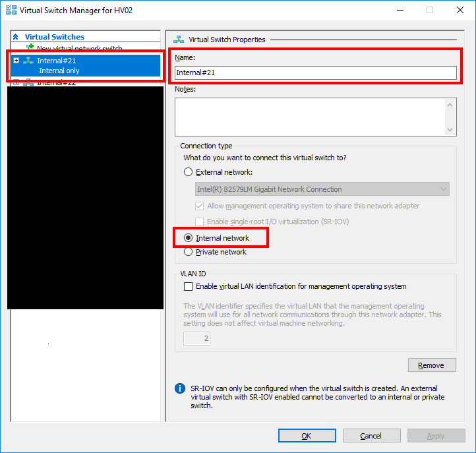Select New virtual network switch entry
Viewport: 476px width, 453px height.
tap(80, 48)
